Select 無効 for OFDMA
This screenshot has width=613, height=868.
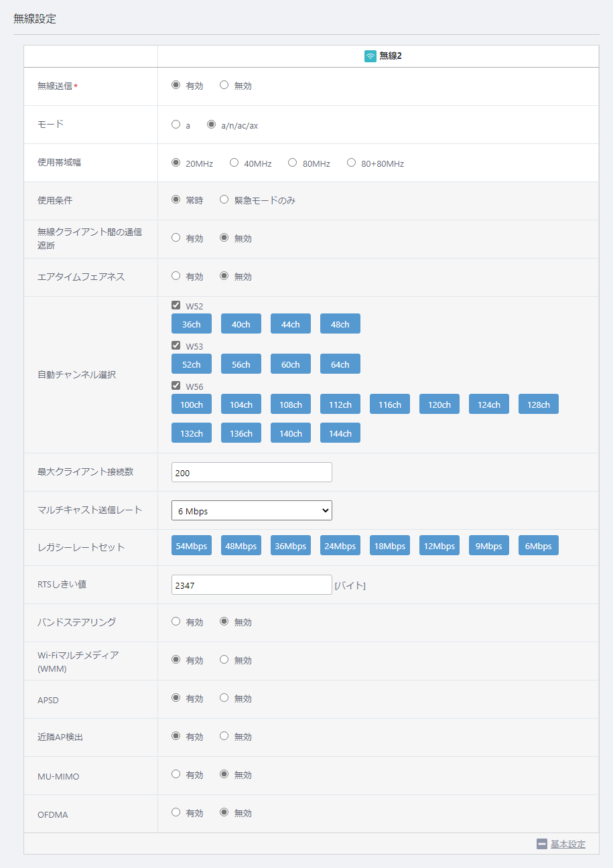click(224, 812)
